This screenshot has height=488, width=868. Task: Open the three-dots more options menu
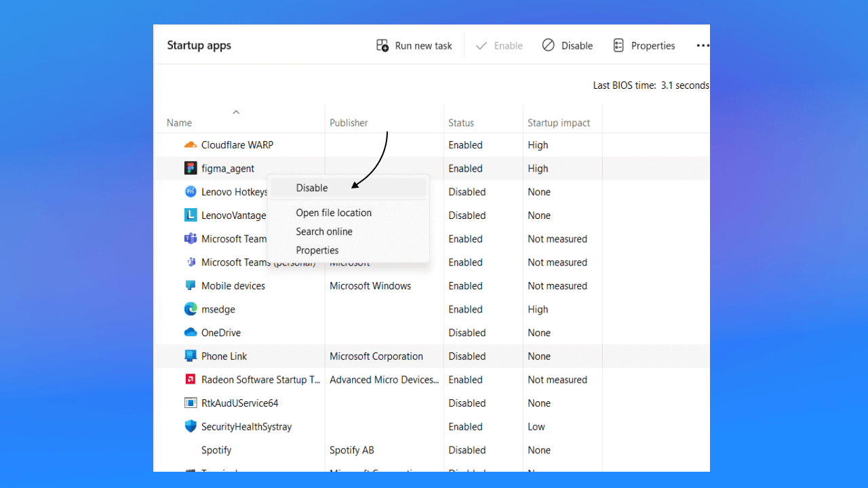coord(703,45)
